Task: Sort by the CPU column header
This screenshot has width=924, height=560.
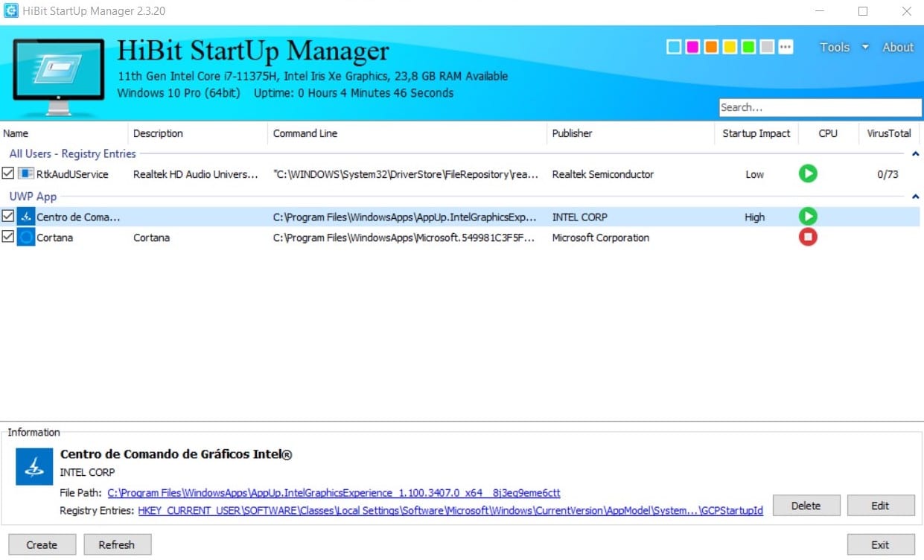Action: coord(828,133)
